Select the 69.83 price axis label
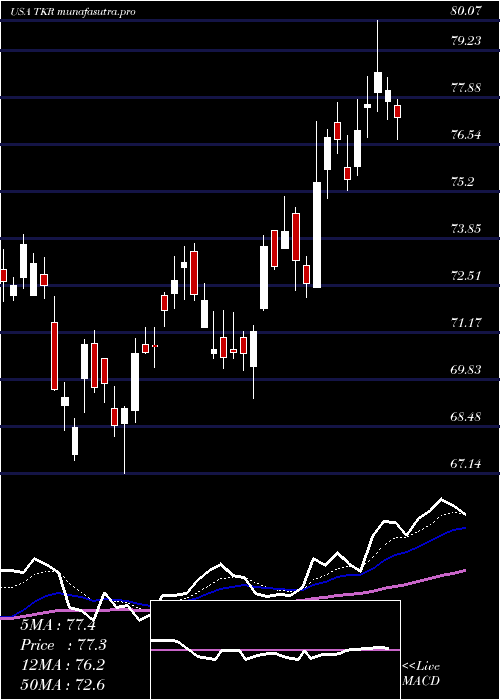The height and width of the screenshot is (700, 500). click(x=466, y=370)
